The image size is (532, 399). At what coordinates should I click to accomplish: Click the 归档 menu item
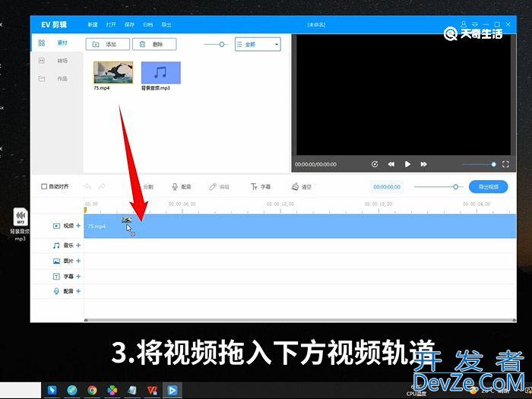tap(148, 25)
